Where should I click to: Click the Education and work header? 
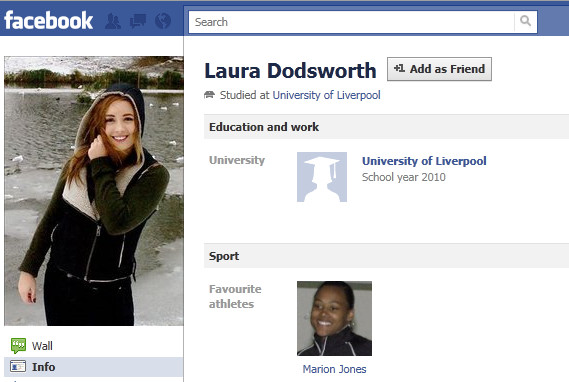point(386,127)
